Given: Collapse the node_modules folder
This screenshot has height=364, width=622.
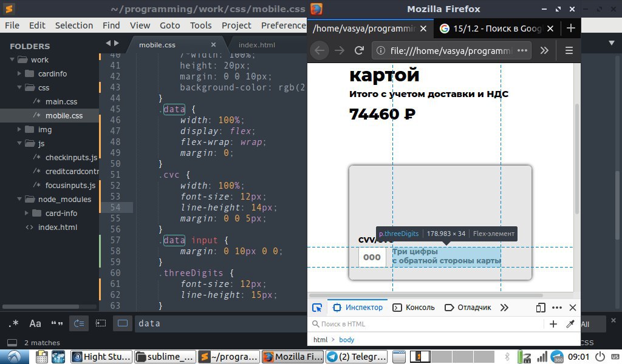Looking at the screenshot, I should (x=19, y=199).
